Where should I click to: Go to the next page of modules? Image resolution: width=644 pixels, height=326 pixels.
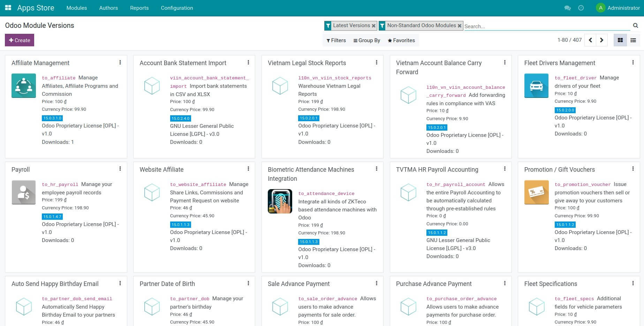601,40
